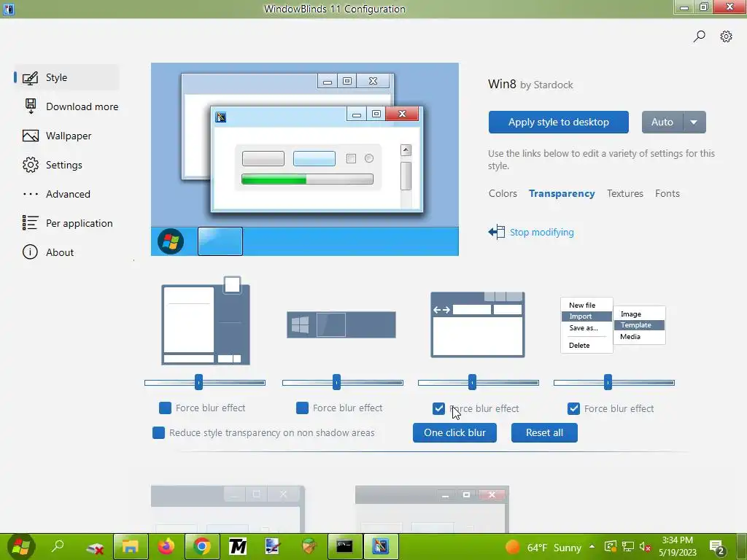Click the Wallpaper picture icon in sidebar

click(31, 136)
